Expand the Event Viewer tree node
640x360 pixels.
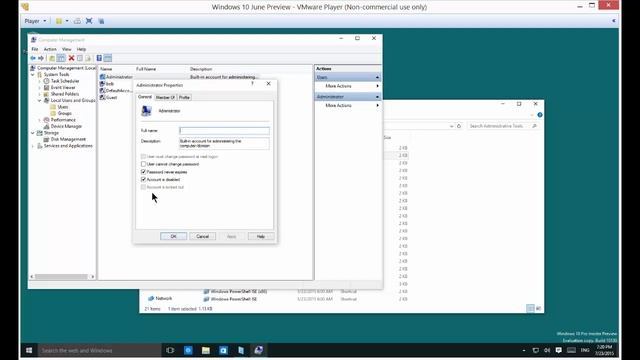click(40, 88)
